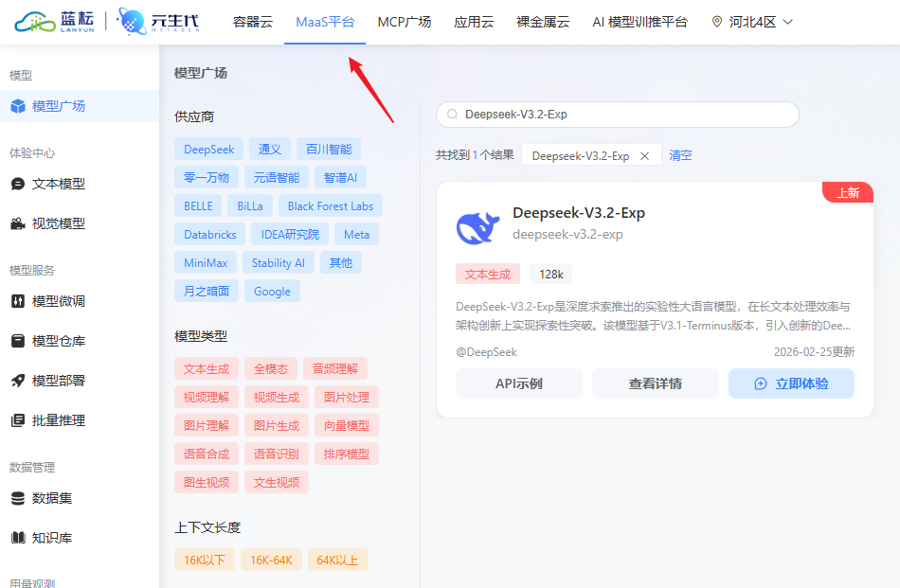The image size is (900, 588).
Task: Toggle 通义 supplier filter
Action: [x=270, y=150]
